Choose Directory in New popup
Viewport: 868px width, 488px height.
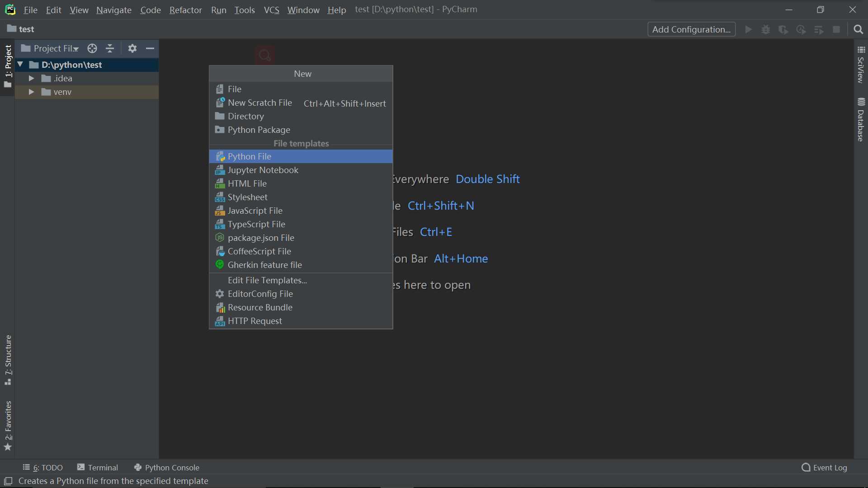point(301,116)
